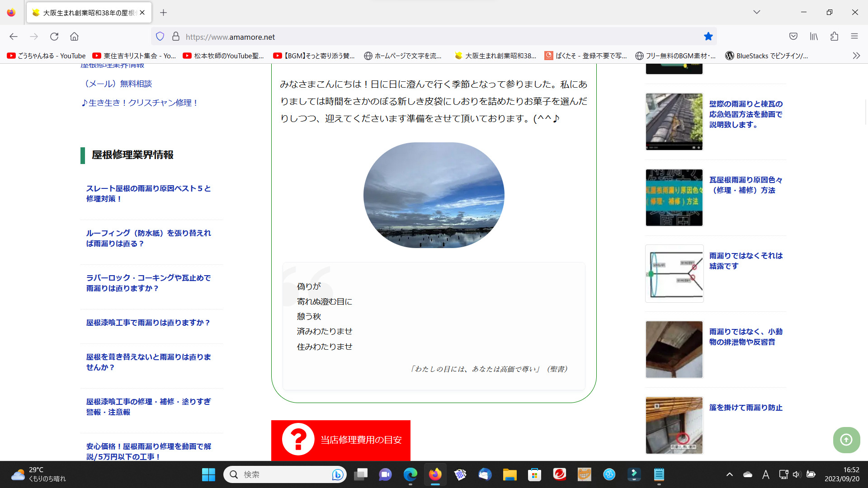Open the Firefox application menu
Image resolution: width=868 pixels, height=488 pixels.
tap(854, 37)
